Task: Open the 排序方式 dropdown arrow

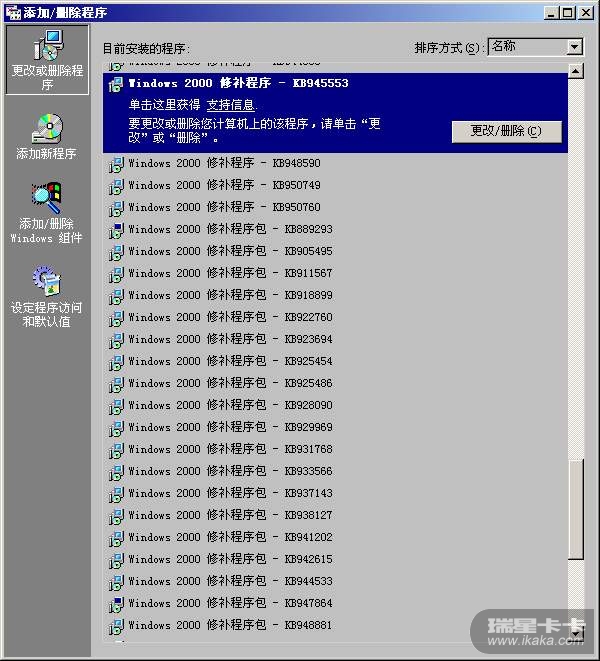Action: click(574, 47)
